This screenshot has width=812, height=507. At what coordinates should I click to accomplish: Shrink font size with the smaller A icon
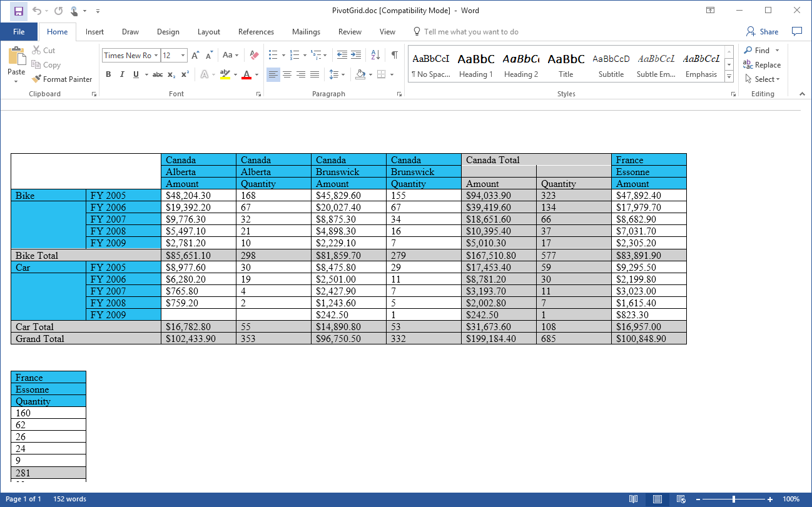pos(210,55)
